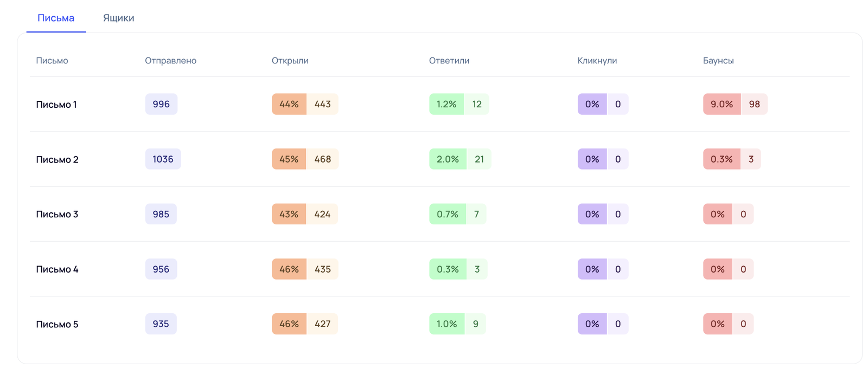868x369 pixels.
Task: Click the 1036 sent count badge
Action: [163, 159]
